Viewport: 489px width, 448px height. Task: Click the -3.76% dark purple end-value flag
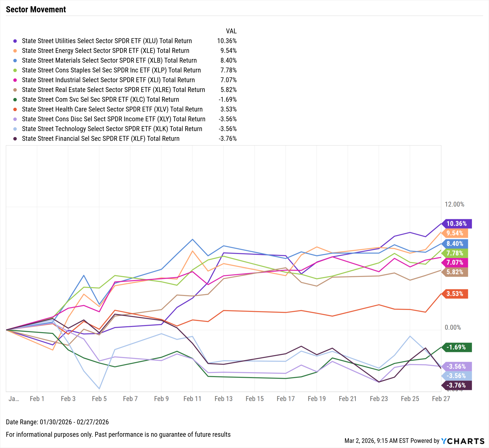point(456,385)
